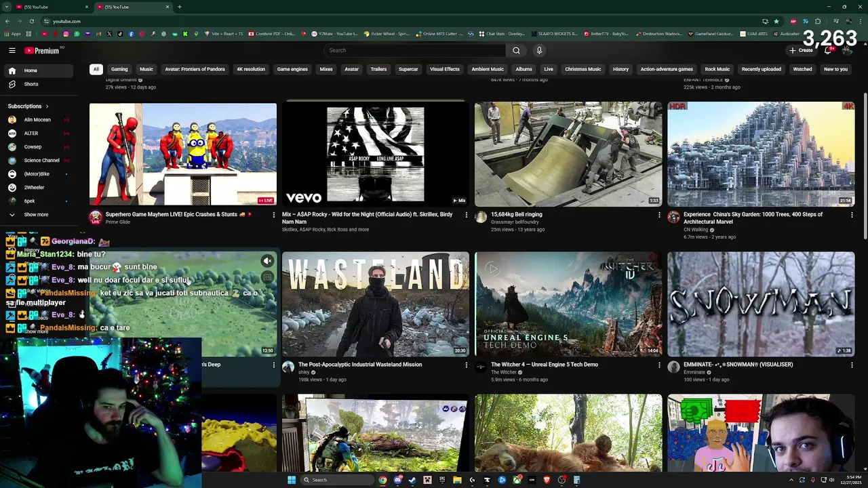Screen dimensions: 868x488
Task: Open more options for China's Sky Garden video
Action: click(x=852, y=215)
